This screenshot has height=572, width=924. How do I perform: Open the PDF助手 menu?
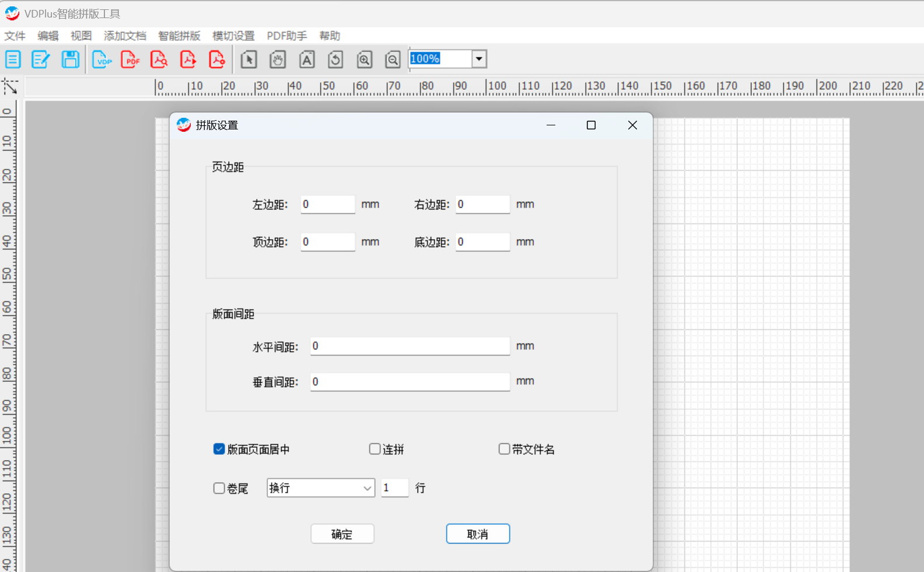click(x=287, y=36)
